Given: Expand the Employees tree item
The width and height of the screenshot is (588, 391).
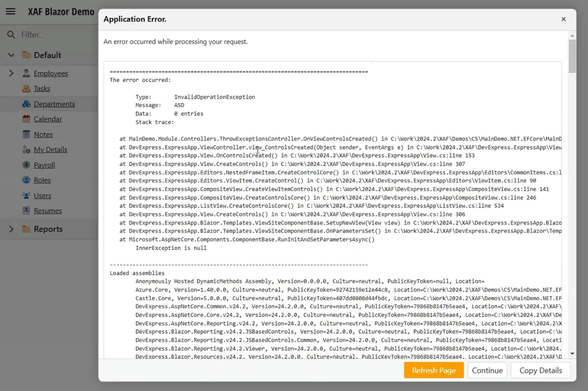Looking at the screenshot, I should tap(11, 74).
